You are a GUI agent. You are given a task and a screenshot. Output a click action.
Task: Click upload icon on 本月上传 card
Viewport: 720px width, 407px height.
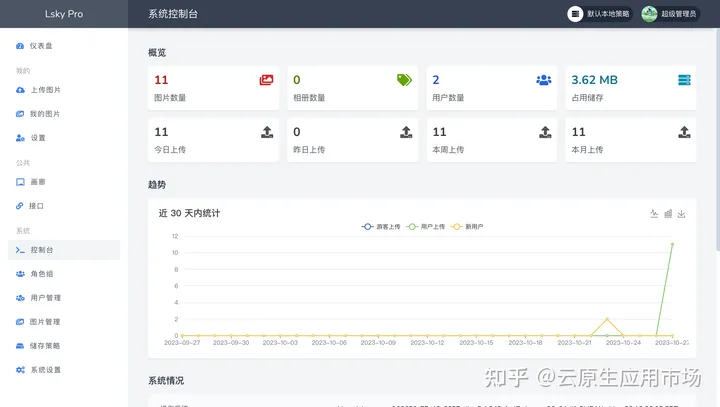[x=684, y=132]
